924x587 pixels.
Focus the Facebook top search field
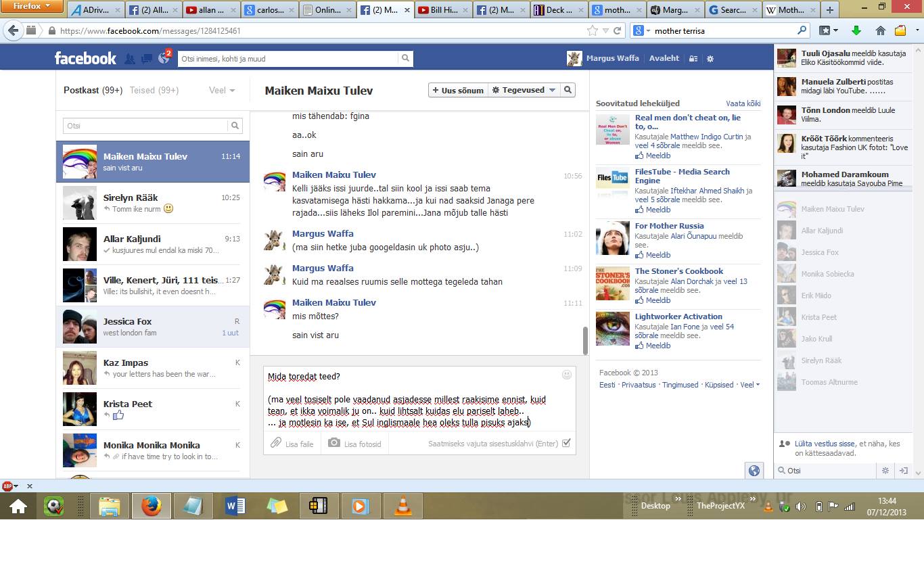(x=288, y=59)
